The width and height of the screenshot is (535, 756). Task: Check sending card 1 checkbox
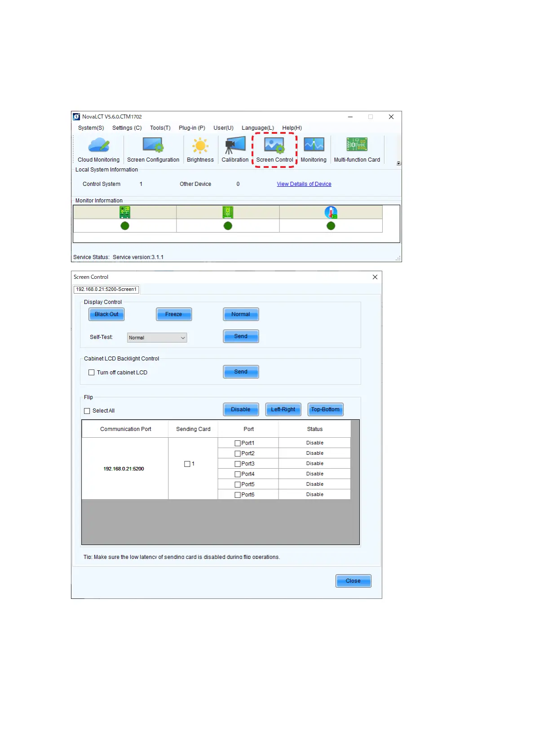pyautogui.click(x=187, y=464)
